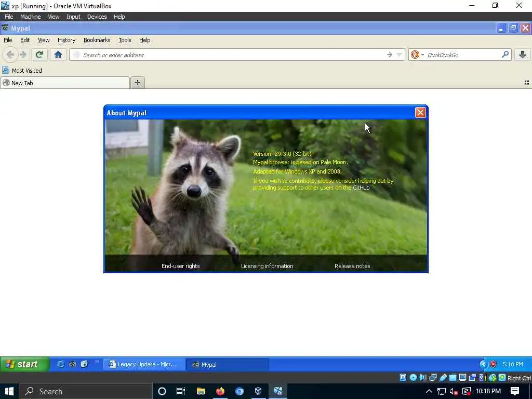Viewport: 532px width, 399px height.
Task: Reload the page using the refresh icon
Action: 39,55
